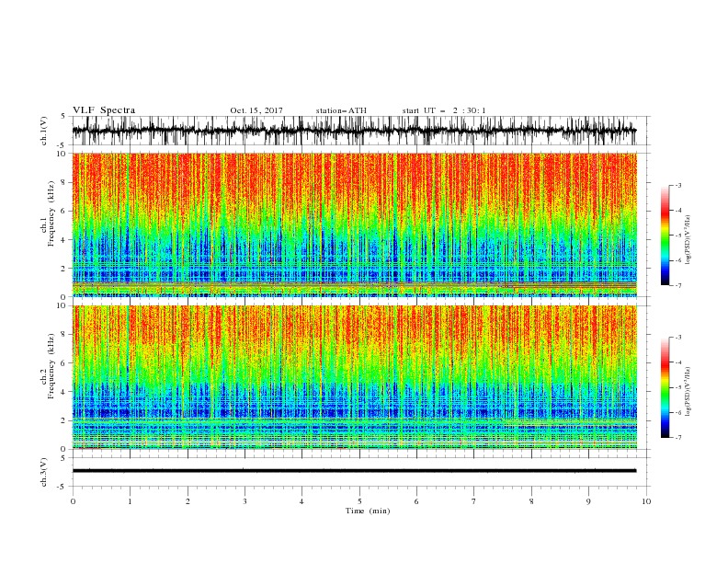Viewport: 728px width, 563px height.
Task: Click the ch.2 Frequency (kHz) axis label
Action: point(48,366)
